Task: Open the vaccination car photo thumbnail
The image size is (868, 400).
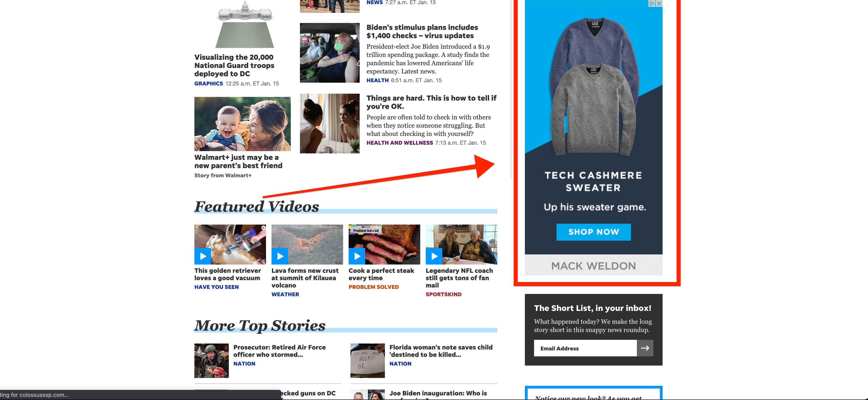Action: tap(330, 53)
